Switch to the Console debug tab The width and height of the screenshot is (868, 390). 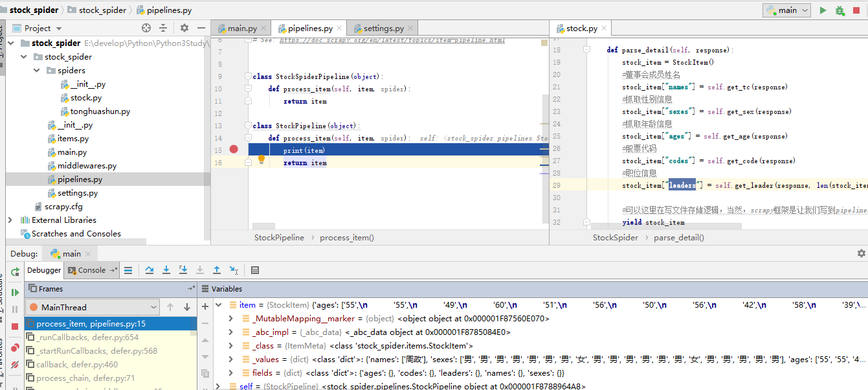click(91, 270)
